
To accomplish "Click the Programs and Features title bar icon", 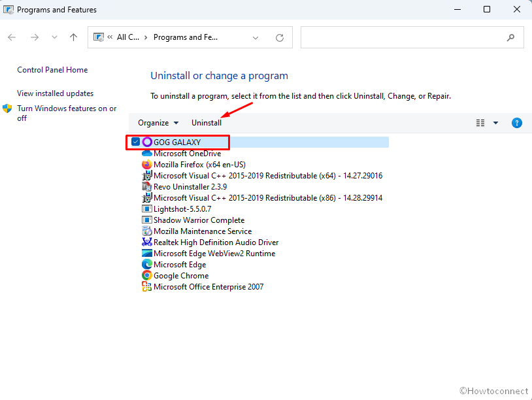I will [x=8, y=10].
